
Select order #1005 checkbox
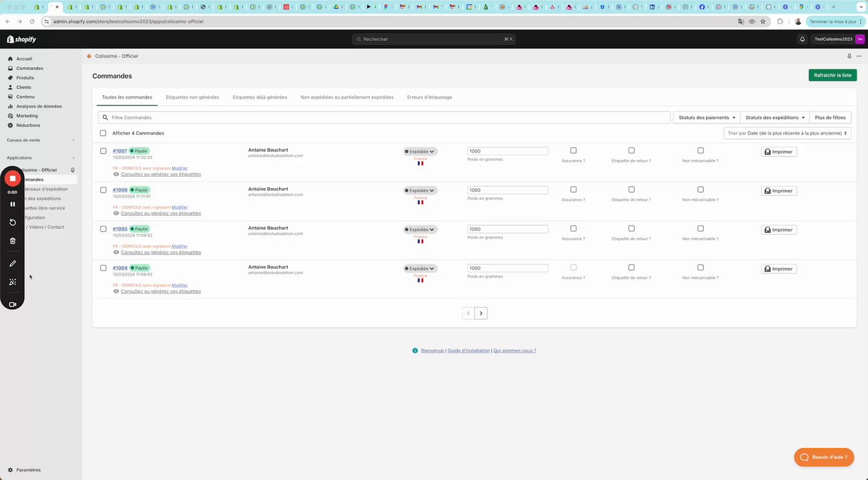pos(103,229)
